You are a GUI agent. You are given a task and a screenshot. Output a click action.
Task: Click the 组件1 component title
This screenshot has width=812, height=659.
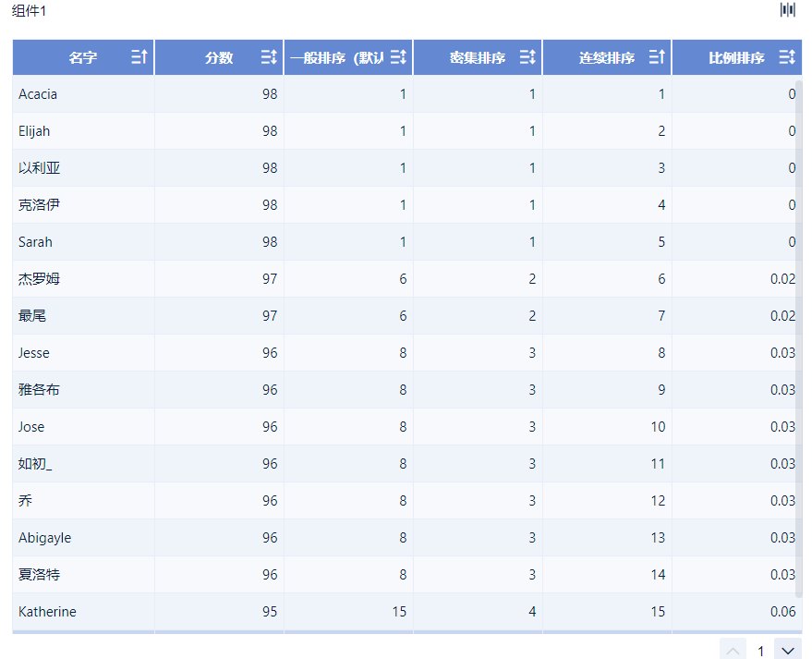pos(29,10)
